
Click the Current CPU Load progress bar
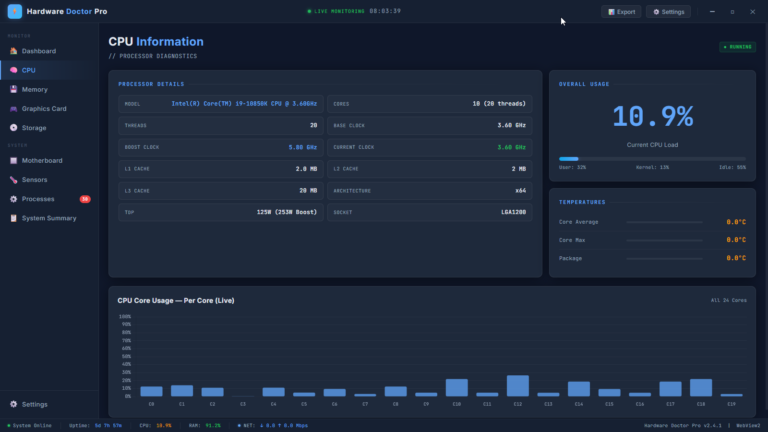(652, 159)
